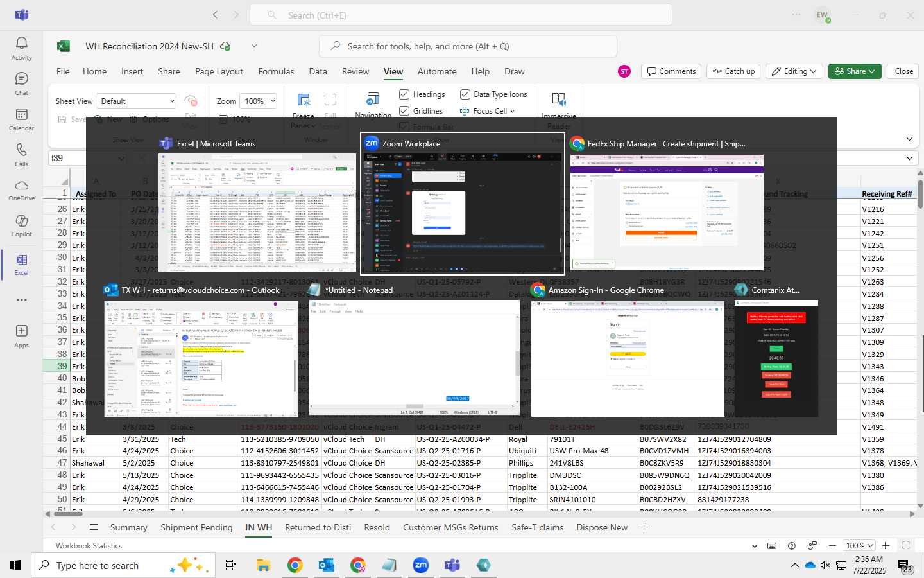Click the Freeze Panes icon
This screenshot has height=578, width=924.
point(304,100)
